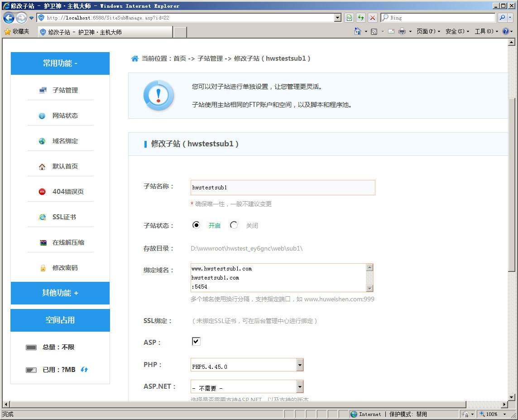Click the favorites star icon
The image size is (518, 420).
click(x=7, y=32)
